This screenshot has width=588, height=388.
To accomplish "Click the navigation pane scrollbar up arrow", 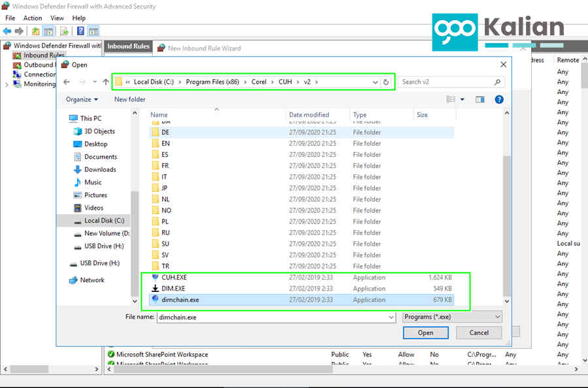I will click(135, 113).
